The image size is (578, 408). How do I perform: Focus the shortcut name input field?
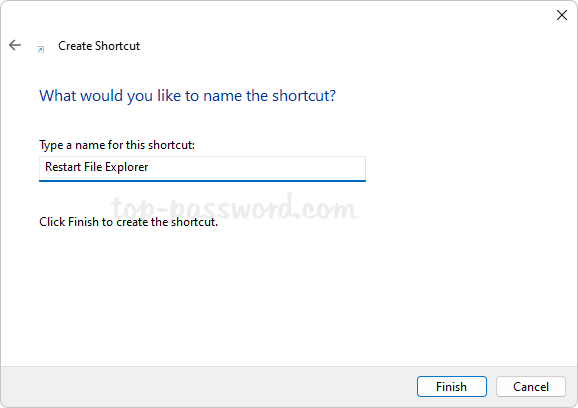point(202,169)
